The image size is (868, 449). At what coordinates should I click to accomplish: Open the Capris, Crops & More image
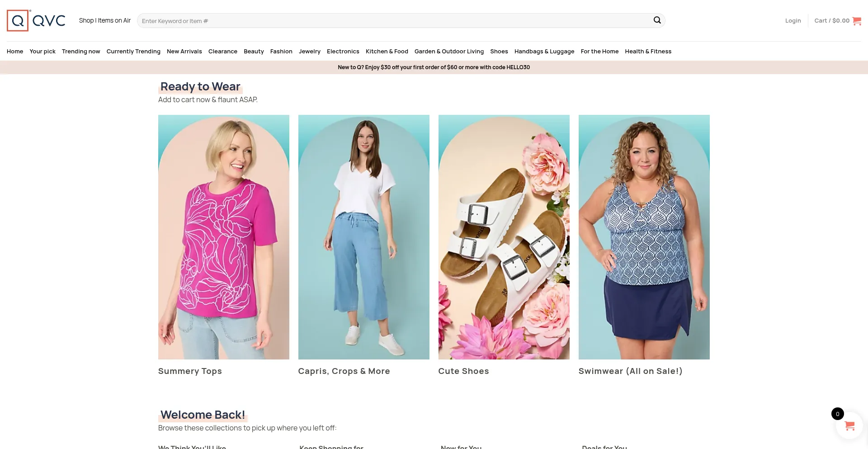tap(364, 237)
